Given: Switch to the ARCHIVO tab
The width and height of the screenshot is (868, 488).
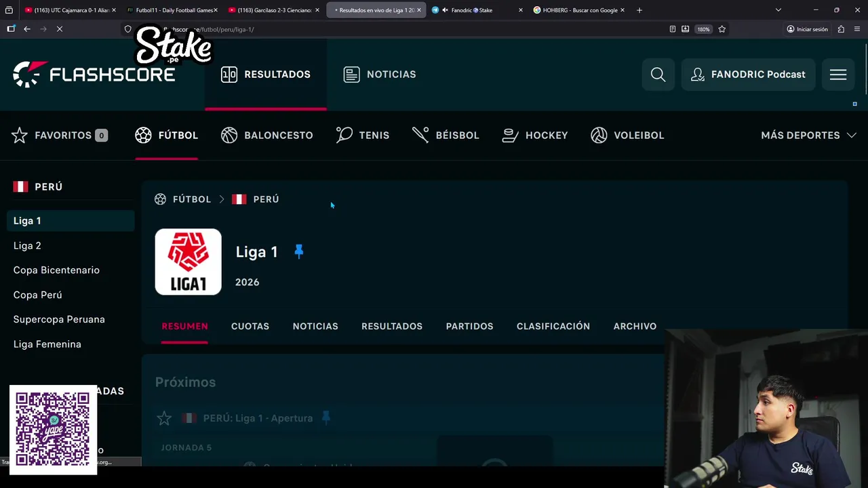Looking at the screenshot, I should (x=635, y=326).
